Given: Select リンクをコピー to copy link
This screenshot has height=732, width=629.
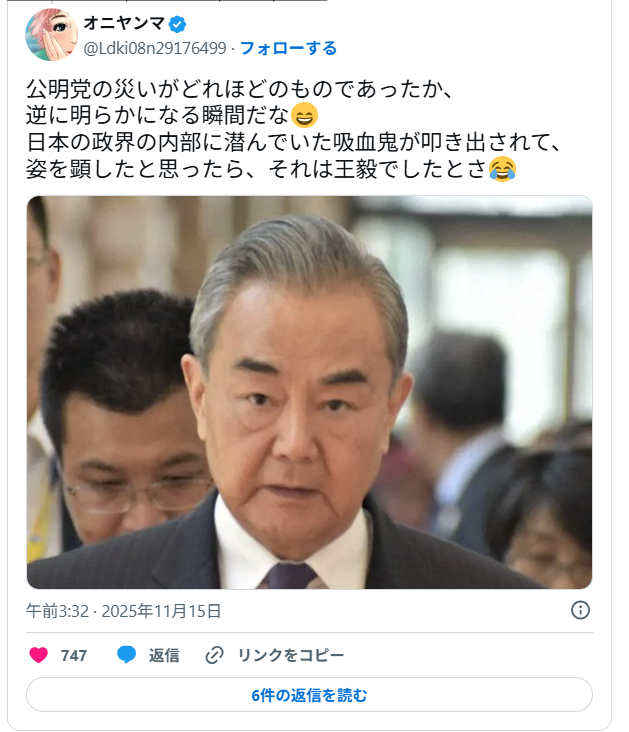Looking at the screenshot, I should (x=291, y=655).
